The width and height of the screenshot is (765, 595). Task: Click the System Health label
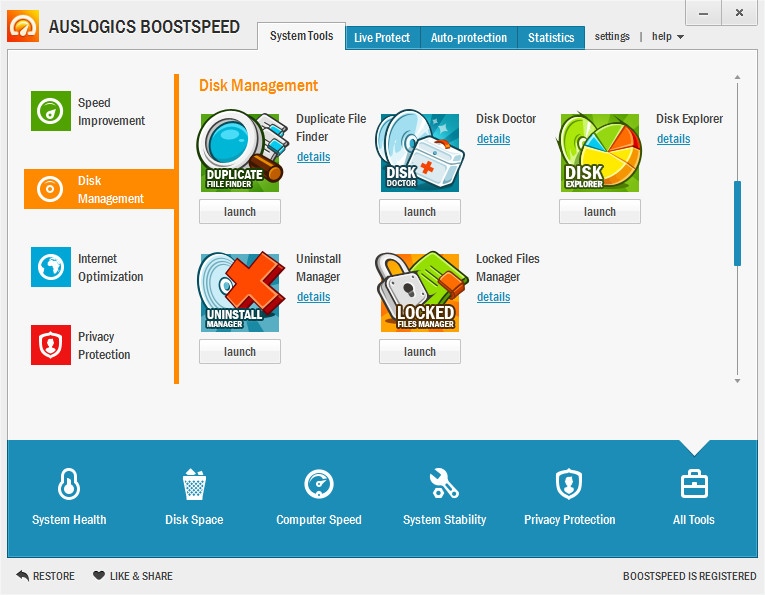pyautogui.click(x=69, y=519)
